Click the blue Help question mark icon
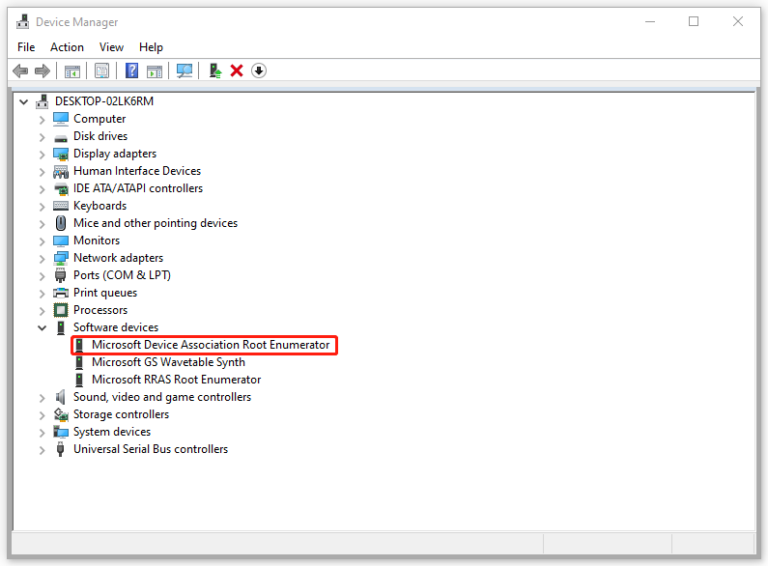Screen dimensions: 768x566 click(x=132, y=71)
